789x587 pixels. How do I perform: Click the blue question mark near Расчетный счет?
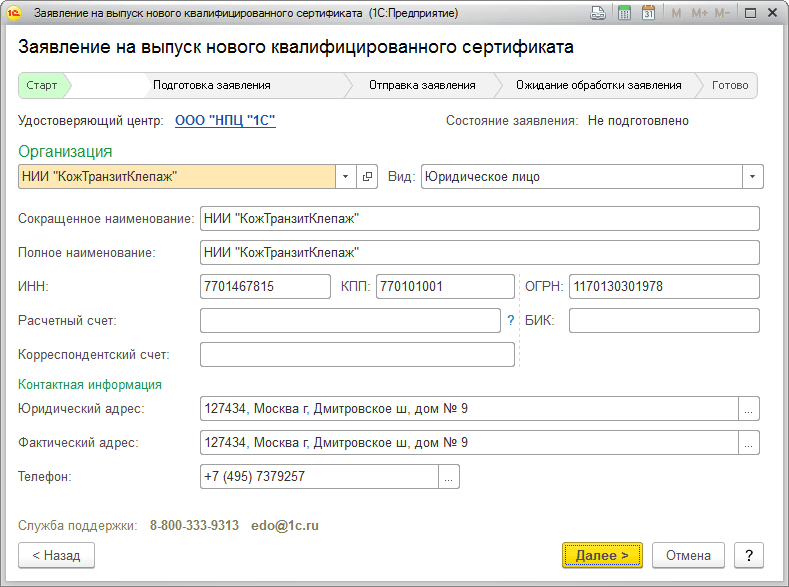[511, 320]
